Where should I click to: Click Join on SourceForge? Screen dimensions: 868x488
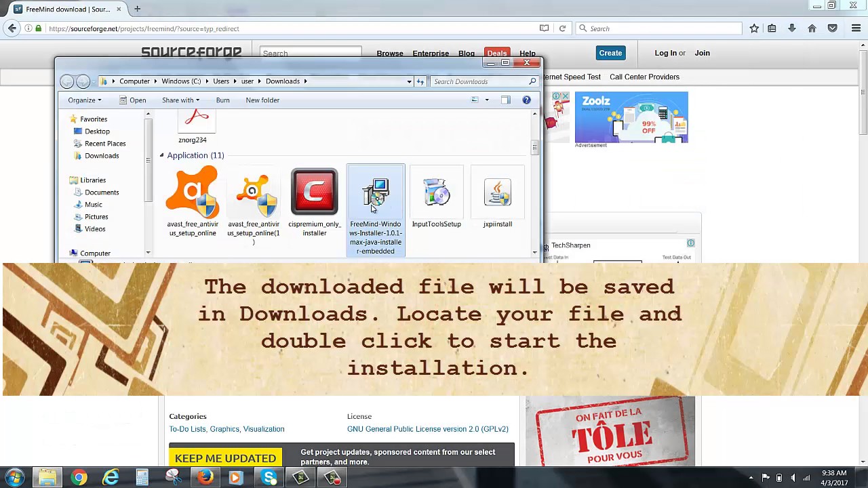(702, 53)
